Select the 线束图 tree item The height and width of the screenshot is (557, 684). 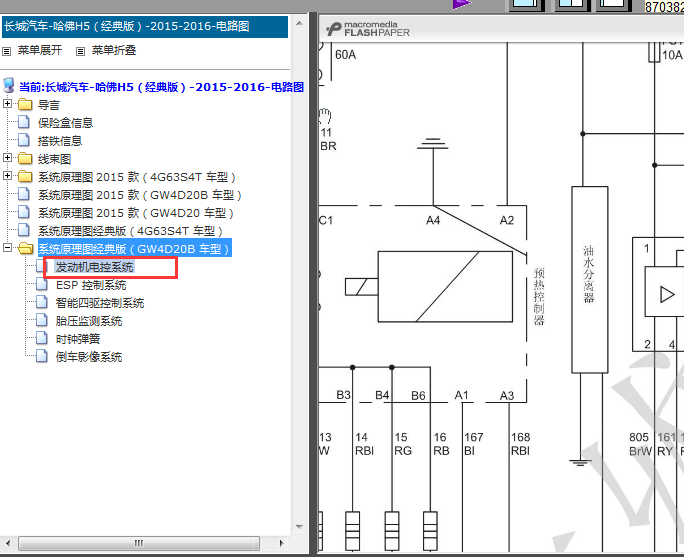[x=54, y=159]
